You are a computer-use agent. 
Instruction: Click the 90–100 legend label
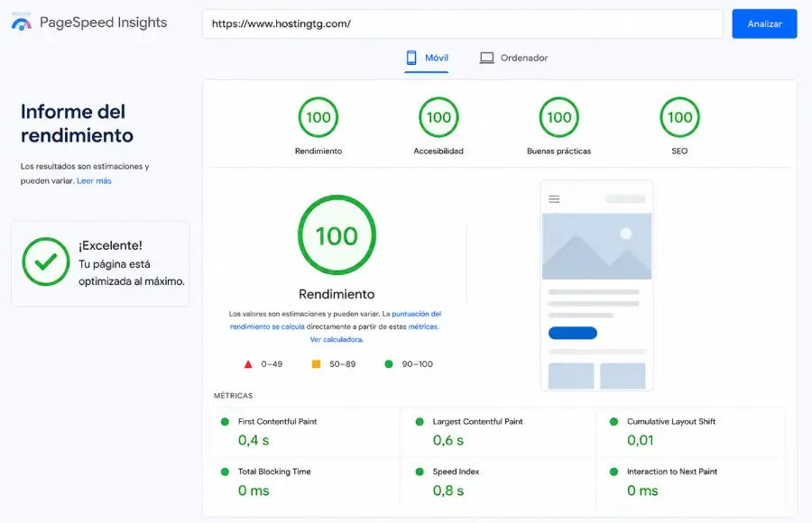(418, 364)
